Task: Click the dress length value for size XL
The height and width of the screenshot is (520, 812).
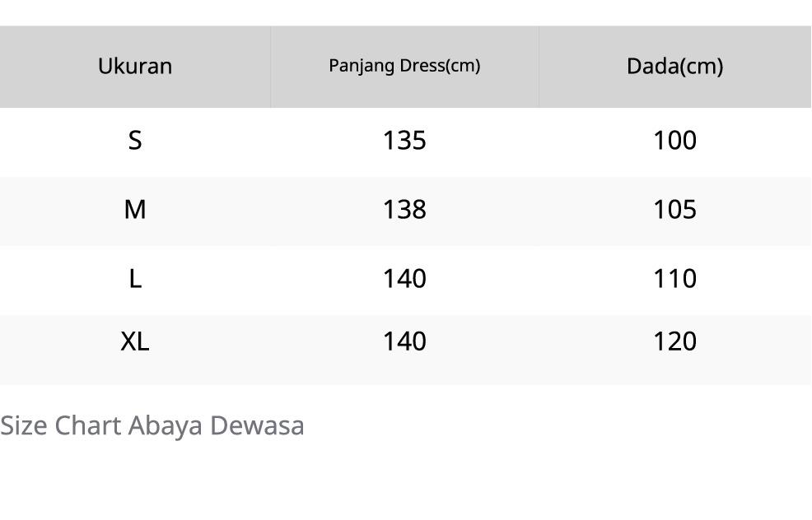Action: pyautogui.click(x=404, y=341)
